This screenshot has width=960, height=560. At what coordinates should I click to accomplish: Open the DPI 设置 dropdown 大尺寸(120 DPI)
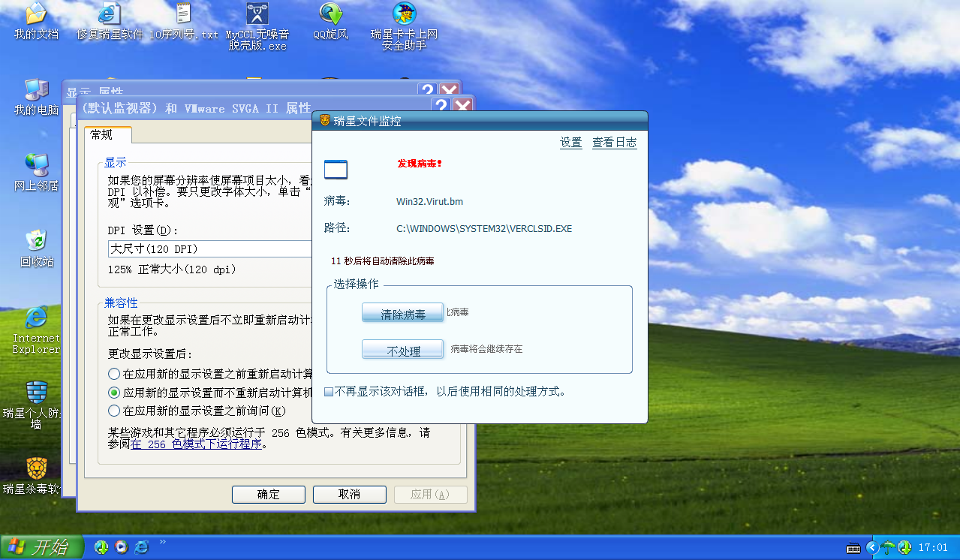(210, 248)
